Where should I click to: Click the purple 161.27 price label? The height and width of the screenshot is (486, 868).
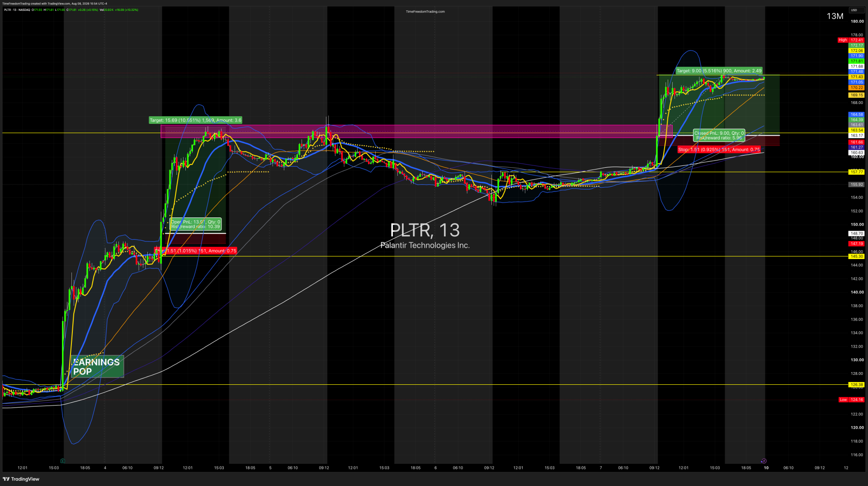857,147
